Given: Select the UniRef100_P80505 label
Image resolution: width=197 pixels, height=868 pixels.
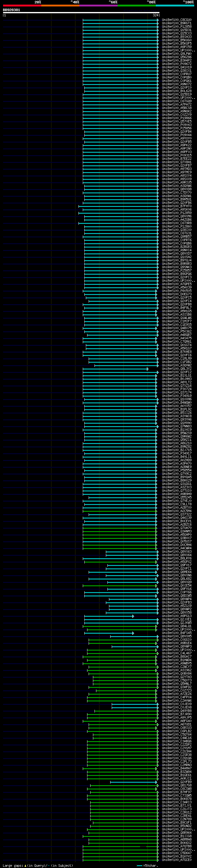Looking at the screenshot, I should 176,291.
